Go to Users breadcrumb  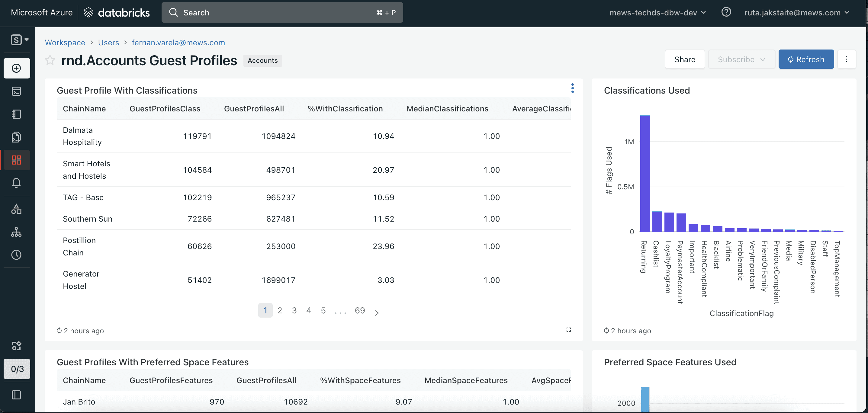coord(108,43)
